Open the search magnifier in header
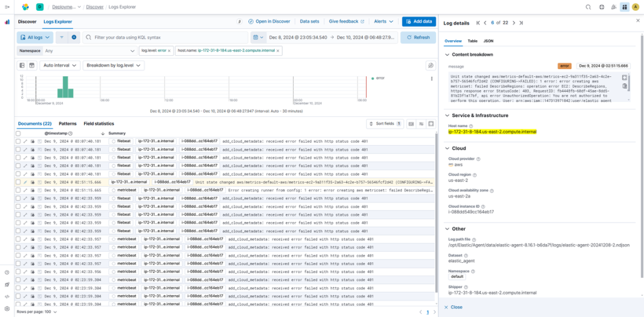Image resolution: width=644 pixels, height=317 pixels. [588, 7]
